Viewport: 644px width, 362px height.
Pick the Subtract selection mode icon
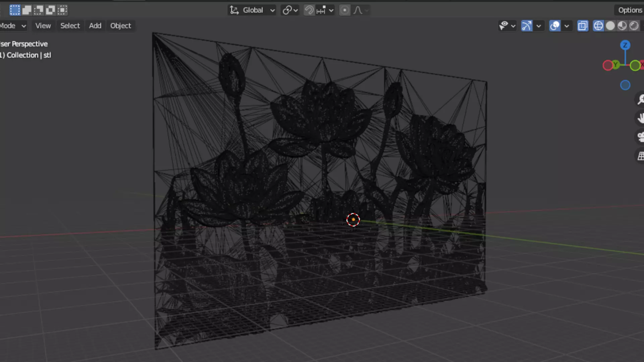pyautogui.click(x=39, y=10)
